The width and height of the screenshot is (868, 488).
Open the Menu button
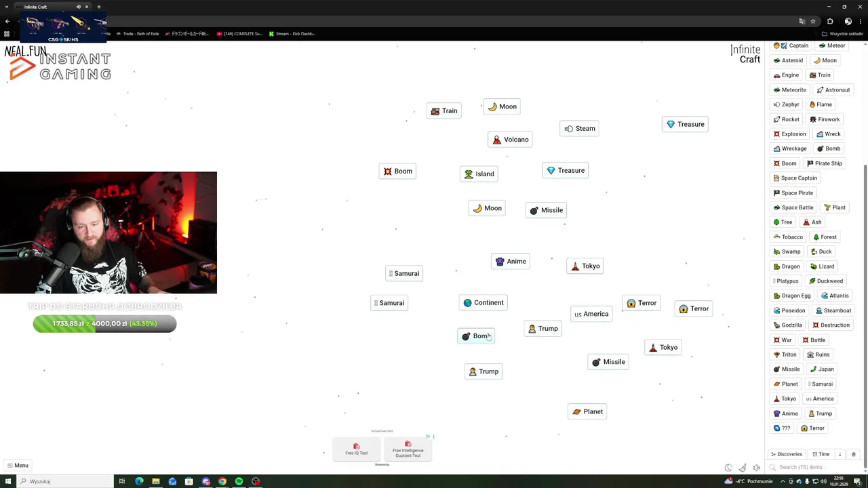pyautogui.click(x=18, y=466)
